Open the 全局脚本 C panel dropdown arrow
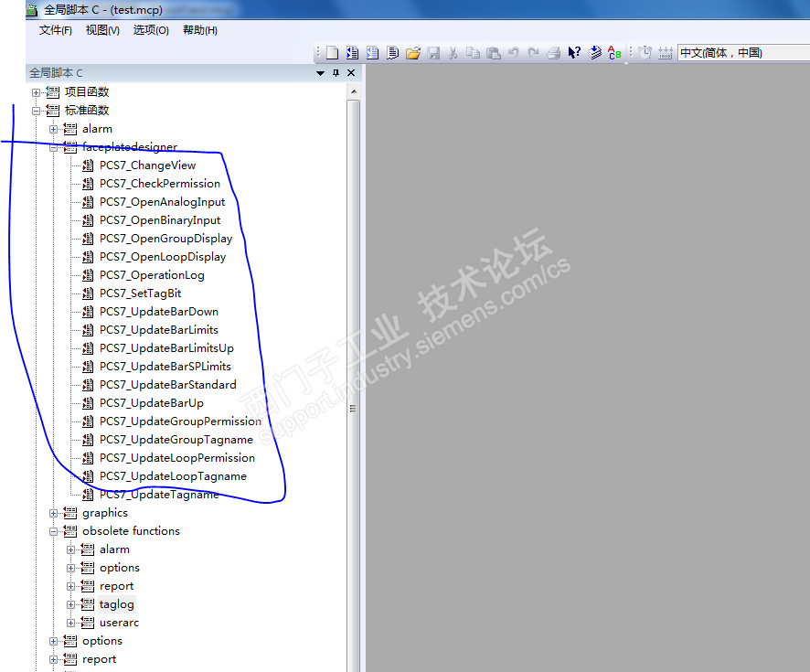The height and width of the screenshot is (672, 810). coord(320,73)
